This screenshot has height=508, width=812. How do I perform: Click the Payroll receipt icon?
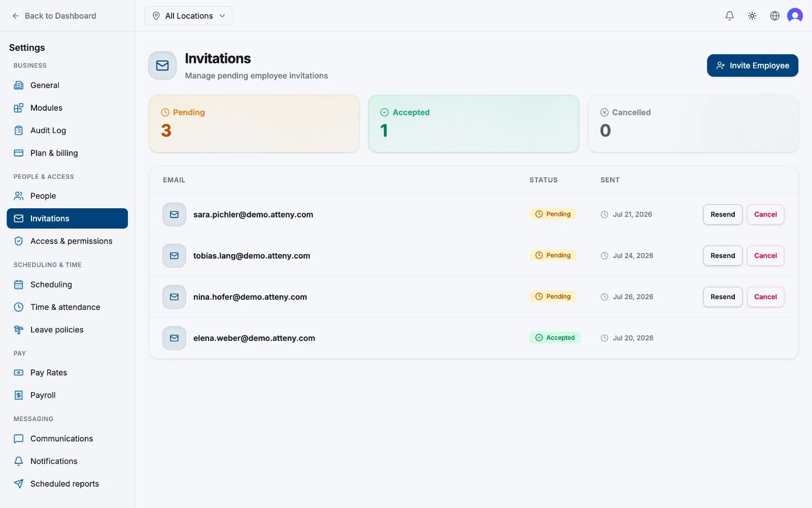19,395
